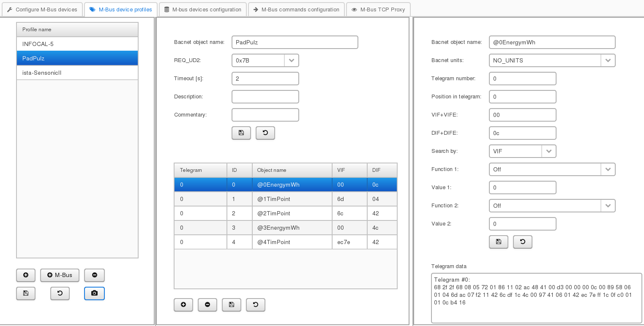Open the M-Bus TCP Proxy tab

coord(378,9)
